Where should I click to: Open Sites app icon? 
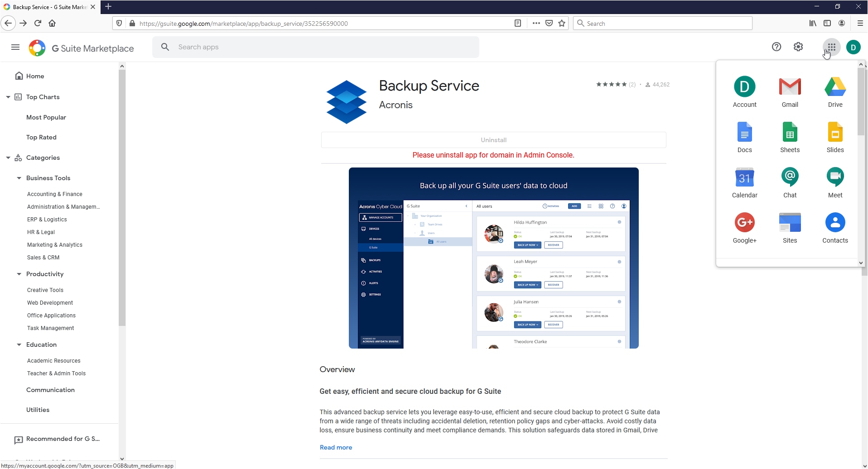coord(790,228)
